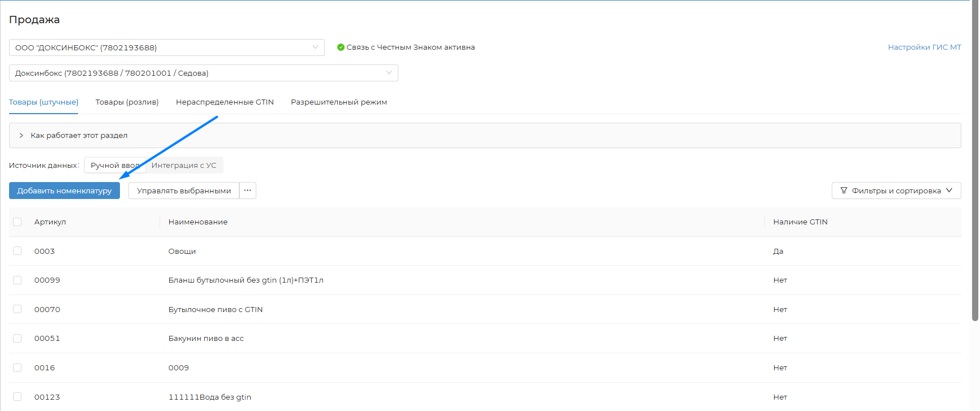The width and height of the screenshot is (980, 411).
Task: Select 'Интеграция с УС' data source
Action: tap(184, 165)
